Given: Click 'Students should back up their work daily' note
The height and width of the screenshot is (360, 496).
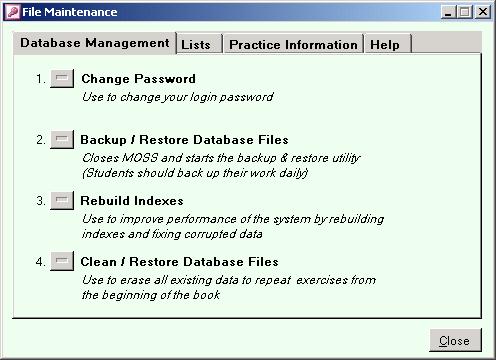Looking at the screenshot, I should click(x=195, y=173).
